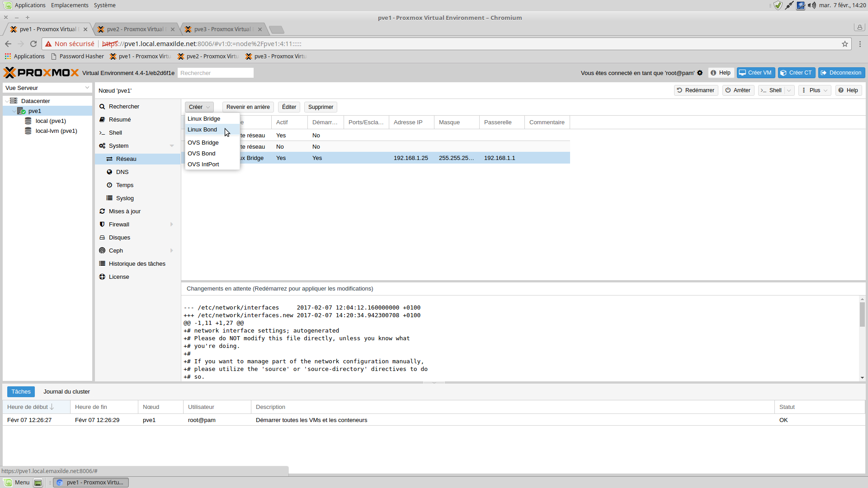This screenshot has height=488, width=868.
Task: Open Historique des tâches page
Action: pyautogui.click(x=137, y=264)
